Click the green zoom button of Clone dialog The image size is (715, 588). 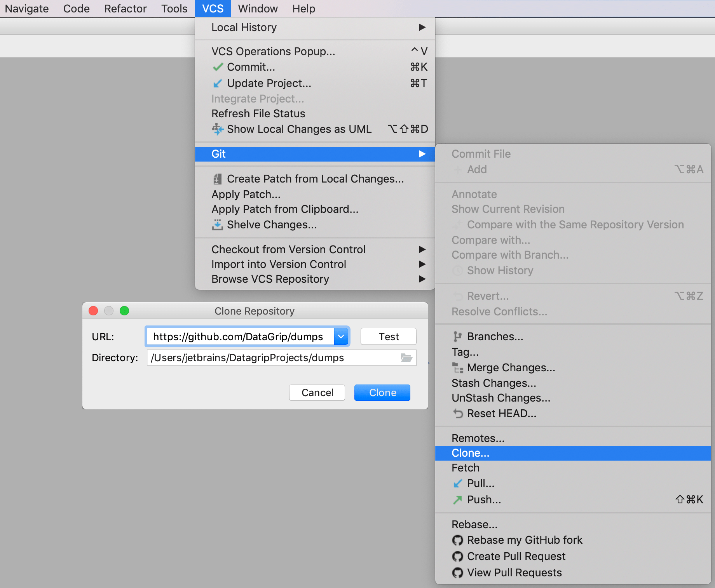[x=124, y=311]
